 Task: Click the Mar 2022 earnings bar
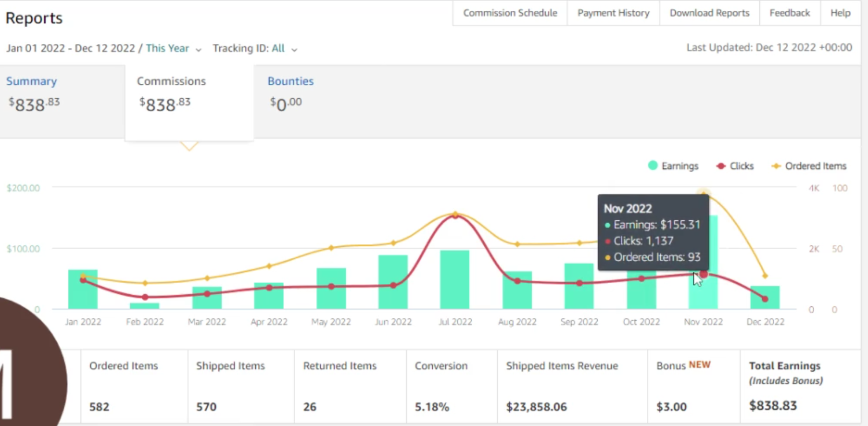tap(207, 298)
